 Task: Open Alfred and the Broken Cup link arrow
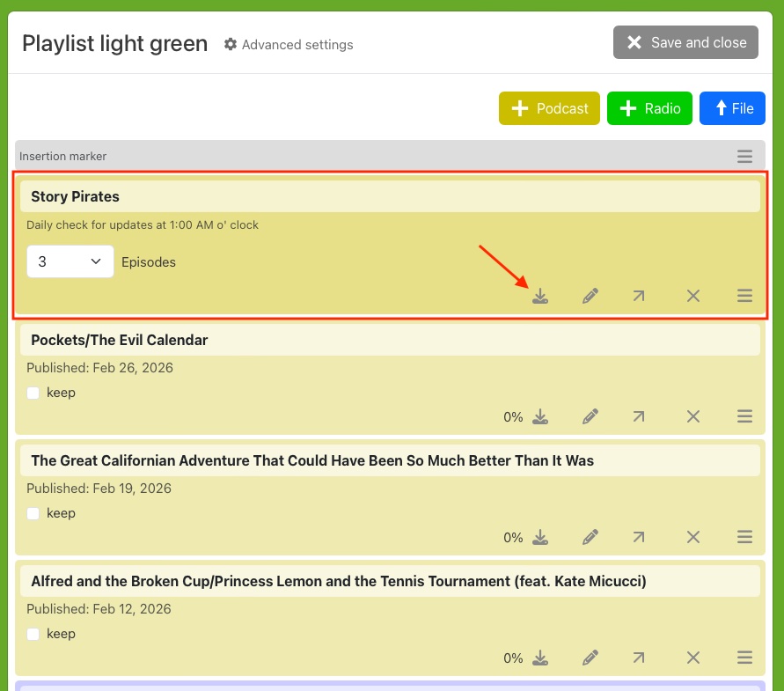click(x=639, y=658)
